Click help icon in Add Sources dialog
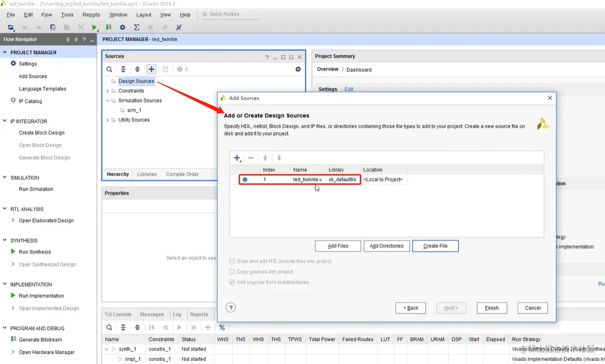The image size is (605, 364). coord(231,307)
